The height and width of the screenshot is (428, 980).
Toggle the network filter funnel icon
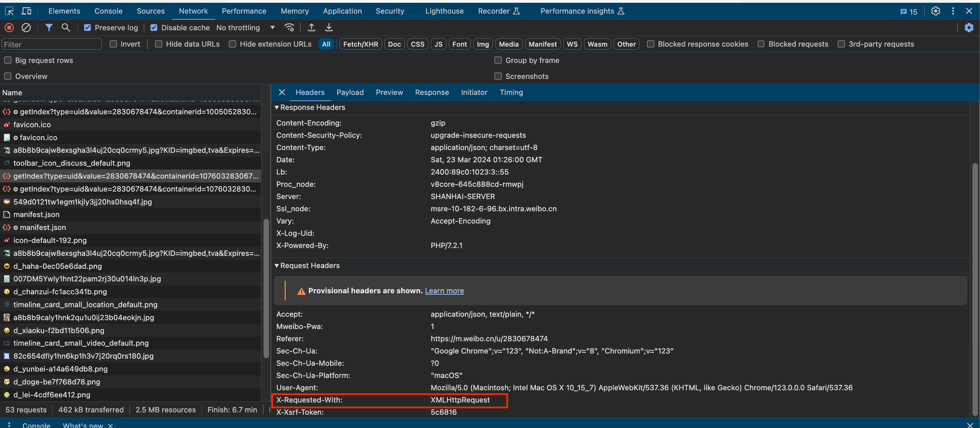click(49, 27)
